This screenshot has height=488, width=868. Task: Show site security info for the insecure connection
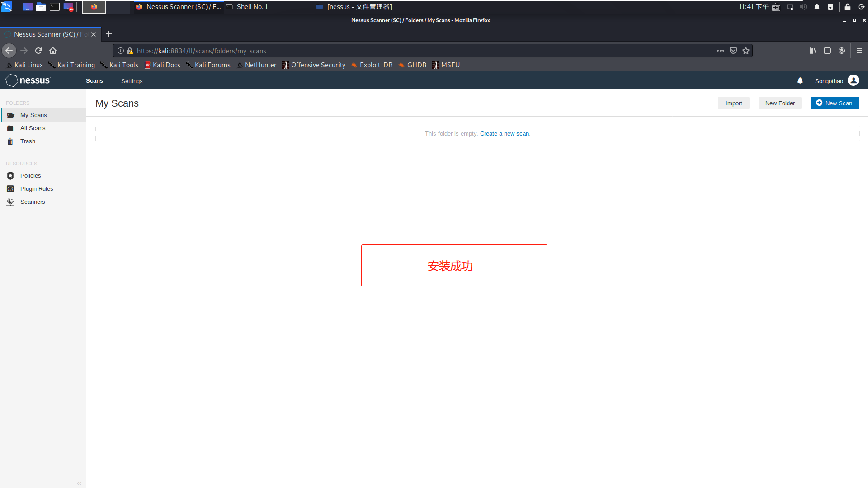pos(130,51)
